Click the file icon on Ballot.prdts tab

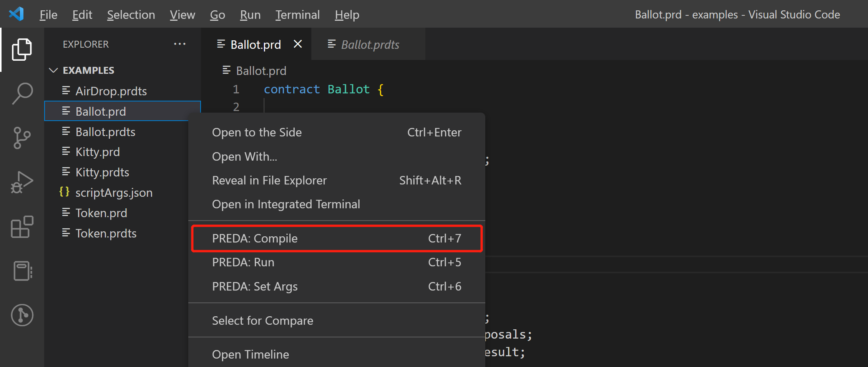coord(332,44)
